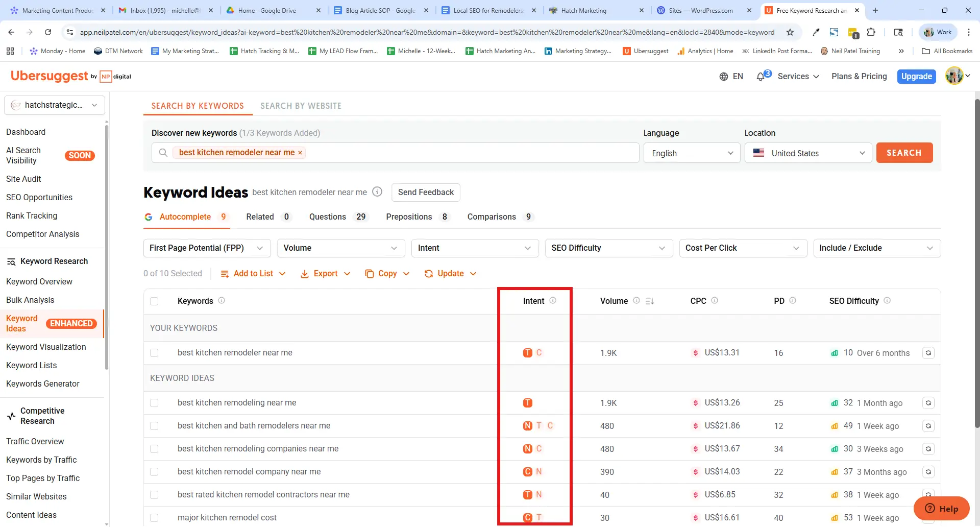Click the page's vertical scrollbar
The image size is (980, 527).
pyautogui.click(x=976, y=255)
